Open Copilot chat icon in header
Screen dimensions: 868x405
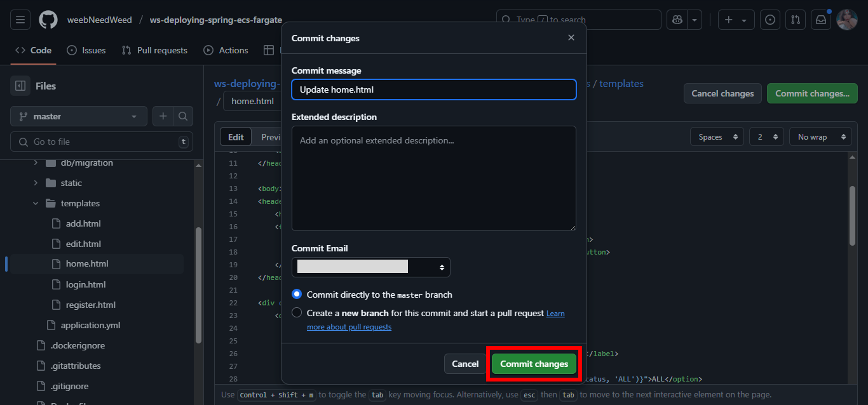coord(677,20)
